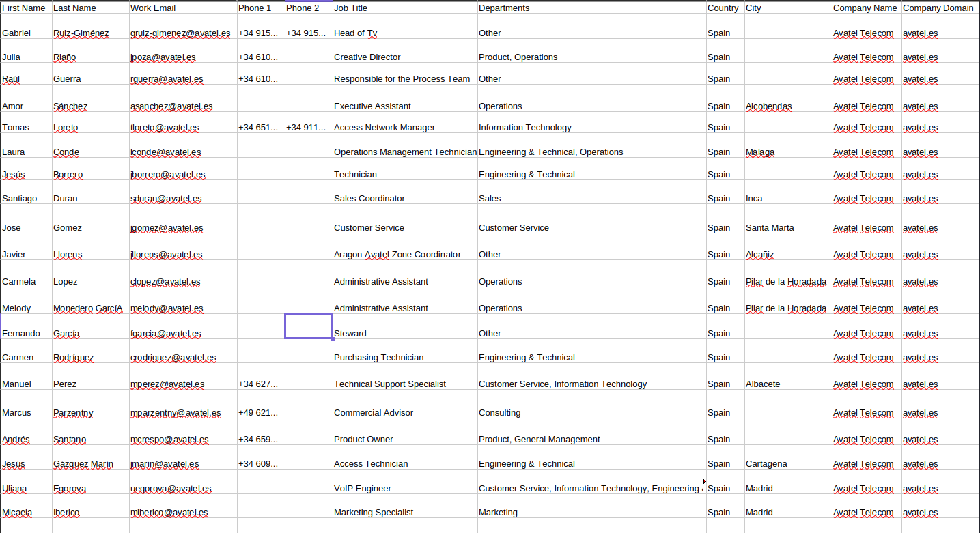This screenshot has width=980, height=533.
Task: Click the Cartagena city cell
Action: tap(788, 457)
